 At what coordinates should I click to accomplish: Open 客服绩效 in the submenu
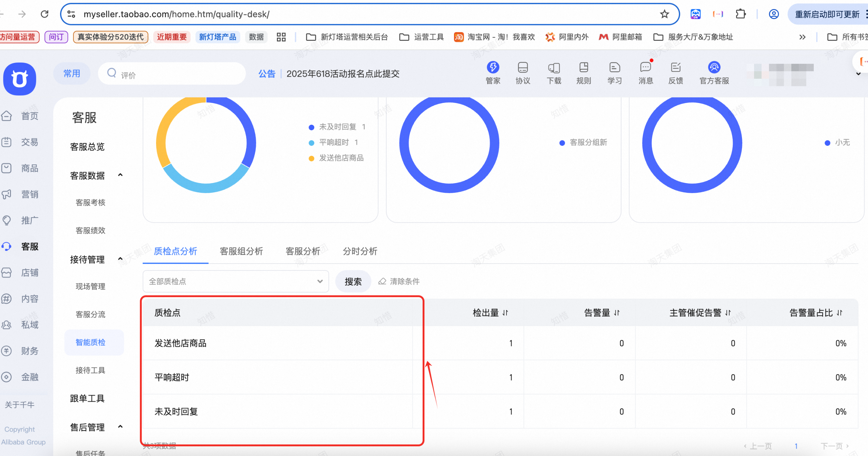pos(90,230)
